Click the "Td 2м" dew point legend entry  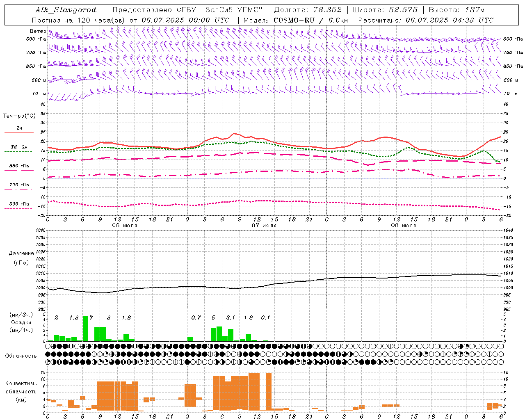tap(19, 147)
